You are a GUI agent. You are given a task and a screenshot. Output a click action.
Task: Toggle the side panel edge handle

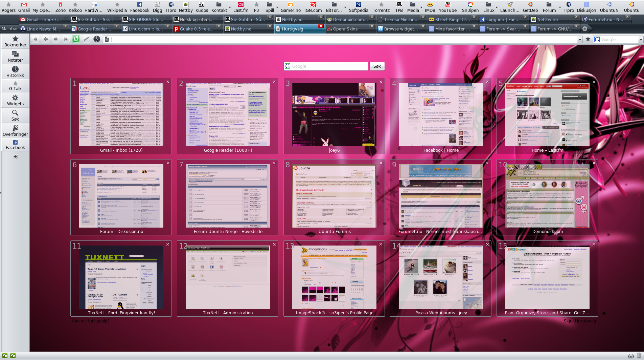[1, 193]
